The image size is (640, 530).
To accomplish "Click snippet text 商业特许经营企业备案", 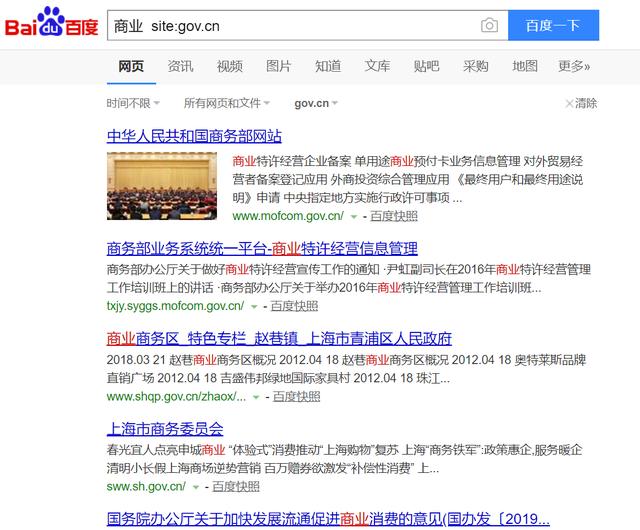I will [292, 161].
